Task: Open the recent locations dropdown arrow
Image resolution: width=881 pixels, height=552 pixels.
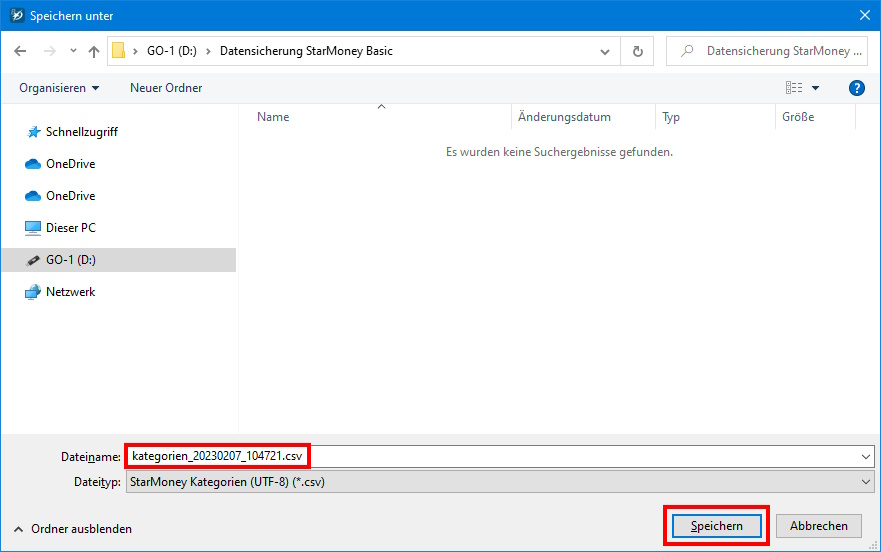Action: [73, 51]
